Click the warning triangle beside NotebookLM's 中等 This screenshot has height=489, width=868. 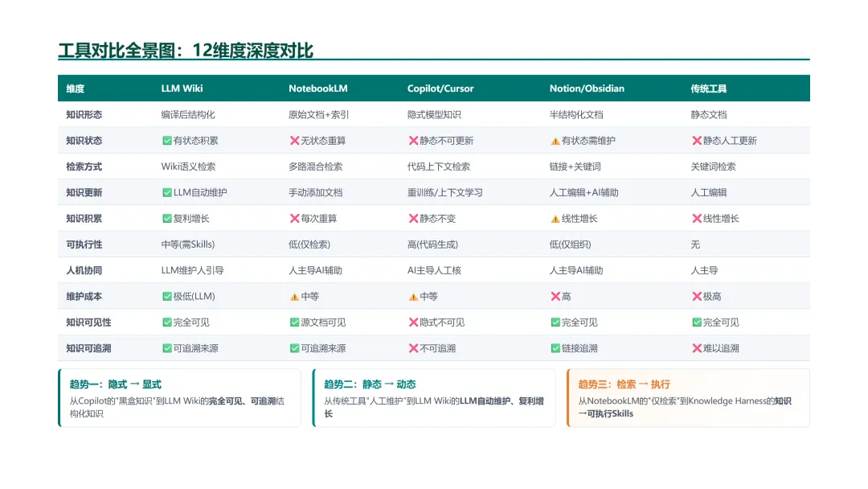294,297
